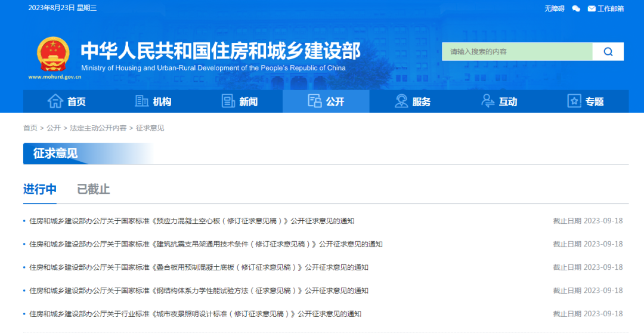Switch to the 已截止 tab
Image resolution: width=644 pixels, height=333 pixels.
93,189
